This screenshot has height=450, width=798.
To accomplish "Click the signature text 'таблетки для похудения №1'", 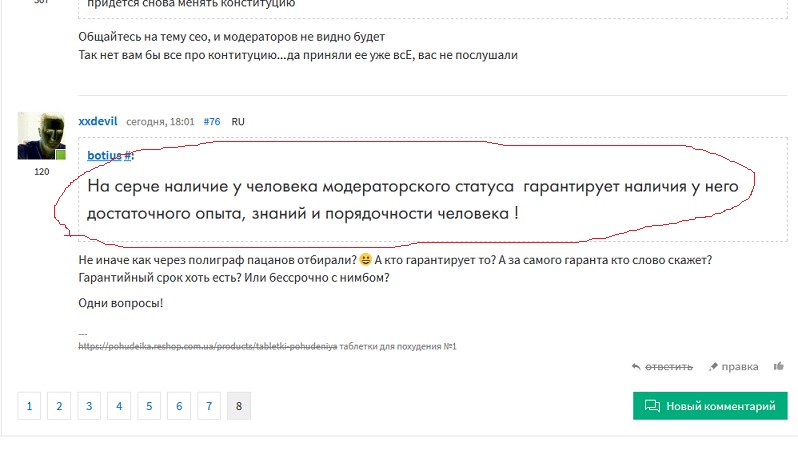I will pos(398,346).
